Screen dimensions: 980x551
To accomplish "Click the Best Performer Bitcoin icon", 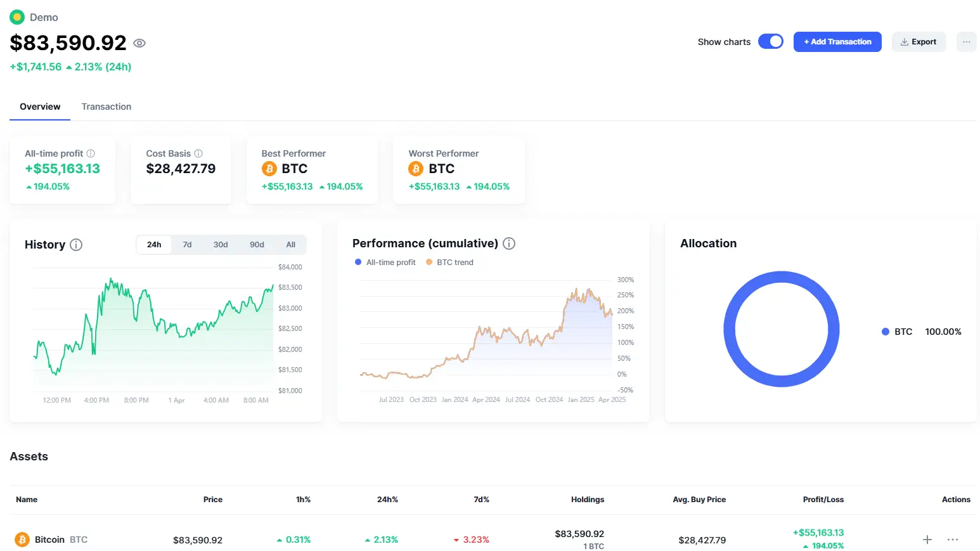I will tap(269, 169).
